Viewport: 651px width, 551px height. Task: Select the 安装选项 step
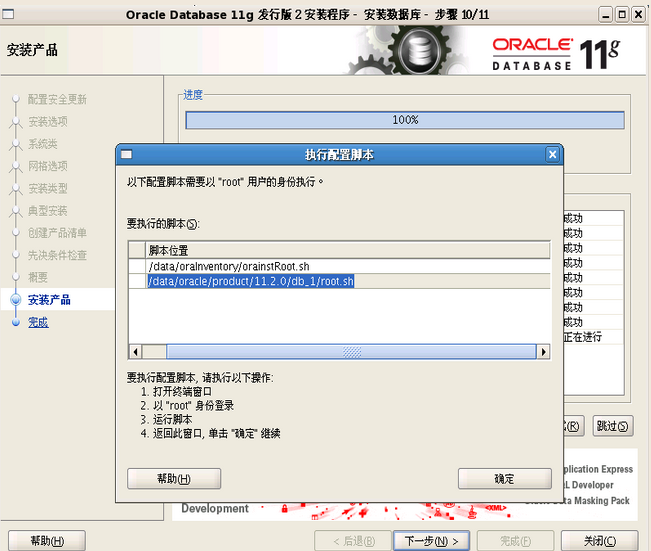pyautogui.click(x=48, y=122)
